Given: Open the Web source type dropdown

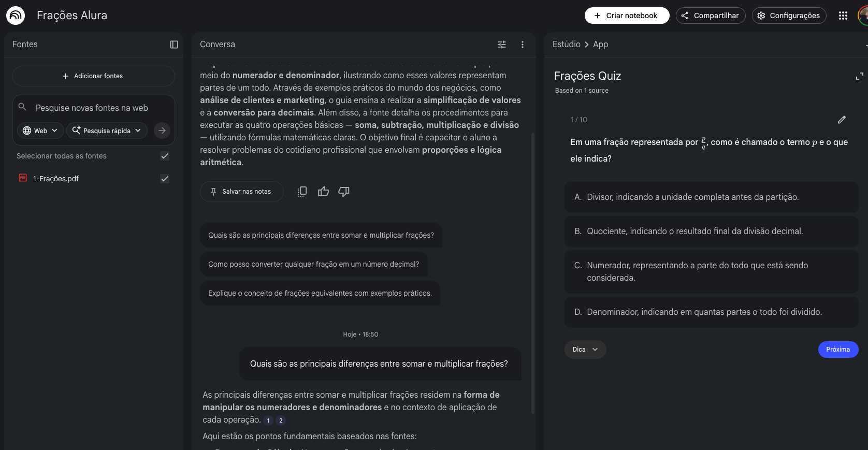Looking at the screenshot, I should tap(40, 130).
